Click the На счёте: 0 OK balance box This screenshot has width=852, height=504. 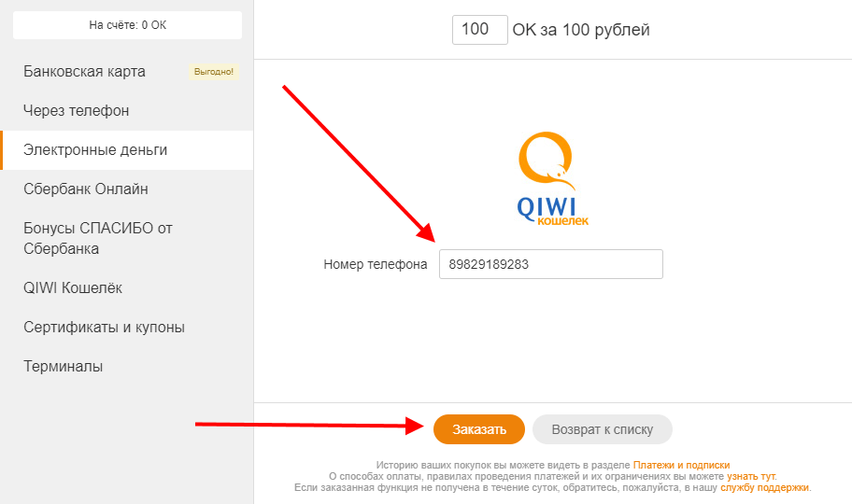(x=127, y=25)
